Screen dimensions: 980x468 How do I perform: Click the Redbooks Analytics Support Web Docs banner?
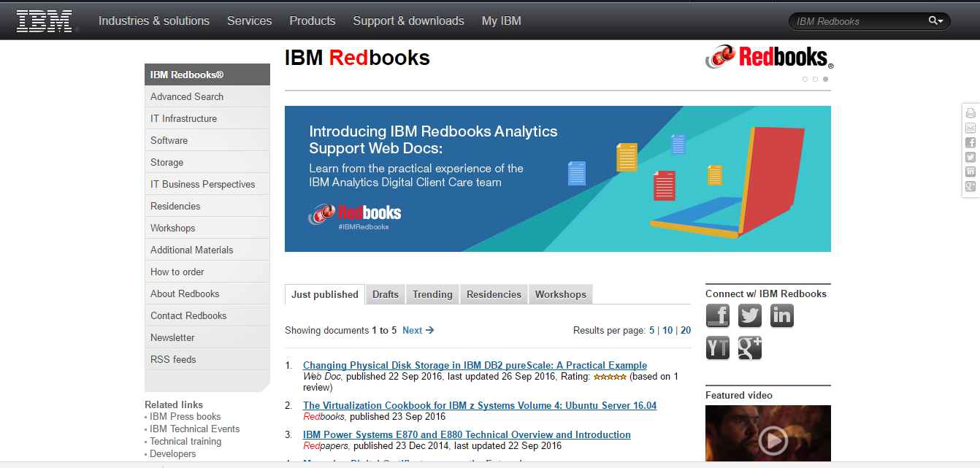tap(558, 179)
